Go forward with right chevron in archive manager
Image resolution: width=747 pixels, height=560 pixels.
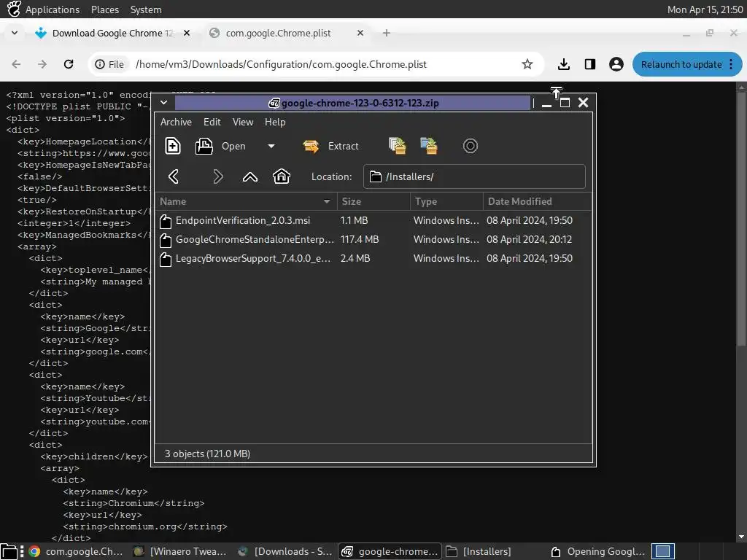pyautogui.click(x=217, y=176)
